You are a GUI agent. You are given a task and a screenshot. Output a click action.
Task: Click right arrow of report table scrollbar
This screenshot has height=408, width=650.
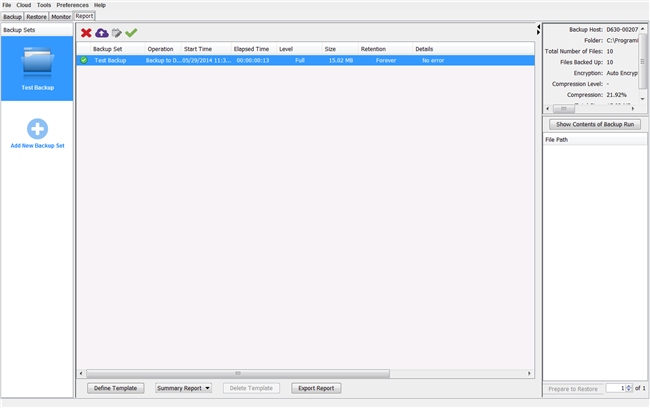coord(529,373)
